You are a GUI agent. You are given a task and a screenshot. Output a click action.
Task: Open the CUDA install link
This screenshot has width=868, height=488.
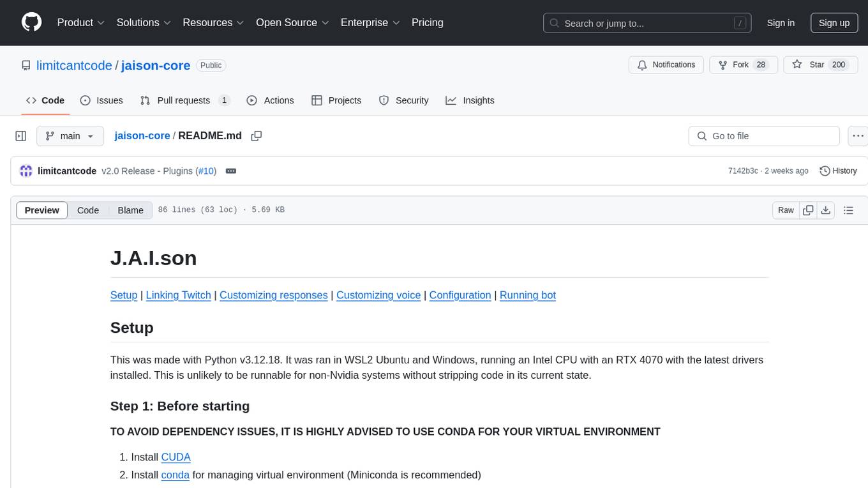click(176, 457)
